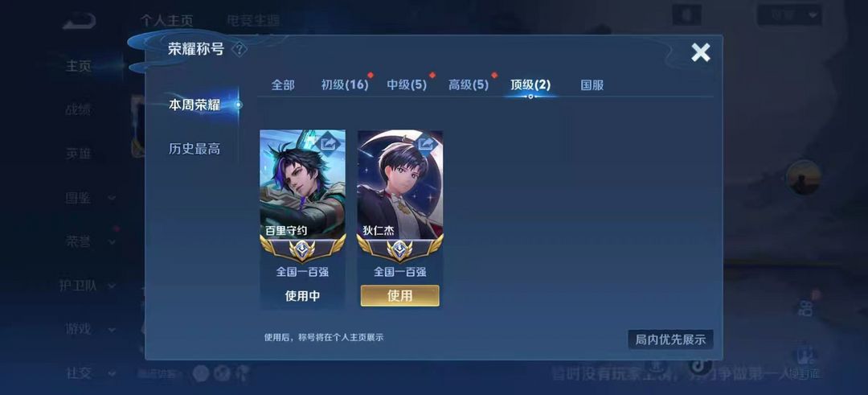Image resolution: width=868 pixels, height=395 pixels.
Task: Click the 全国一百强 badge emblem under 百里守约
Action: 302,249
